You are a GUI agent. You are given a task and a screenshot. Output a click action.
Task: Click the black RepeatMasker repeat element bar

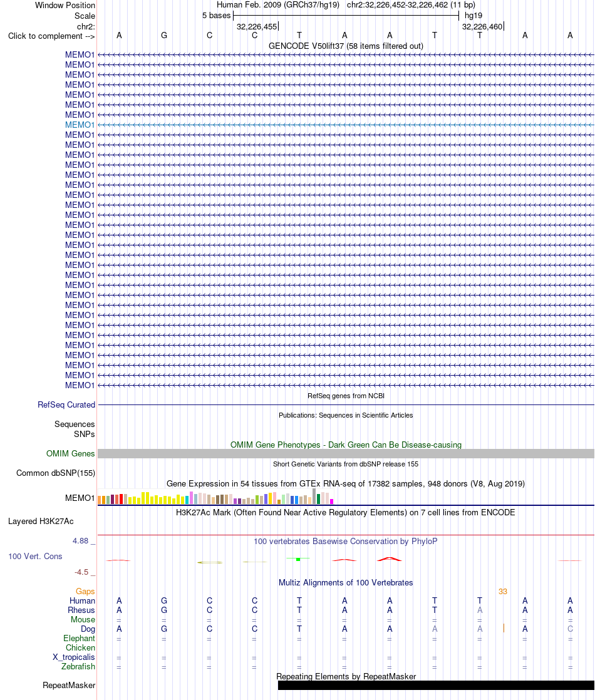436,685
